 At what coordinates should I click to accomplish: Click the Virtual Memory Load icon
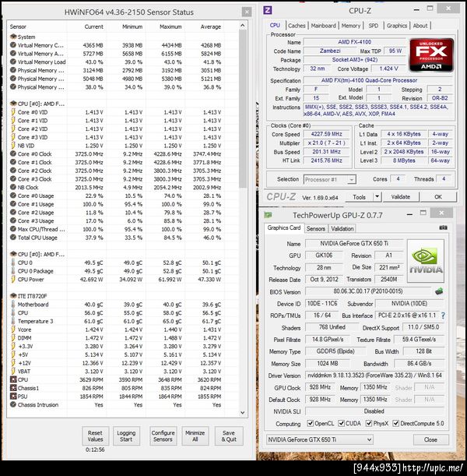click(x=13, y=62)
